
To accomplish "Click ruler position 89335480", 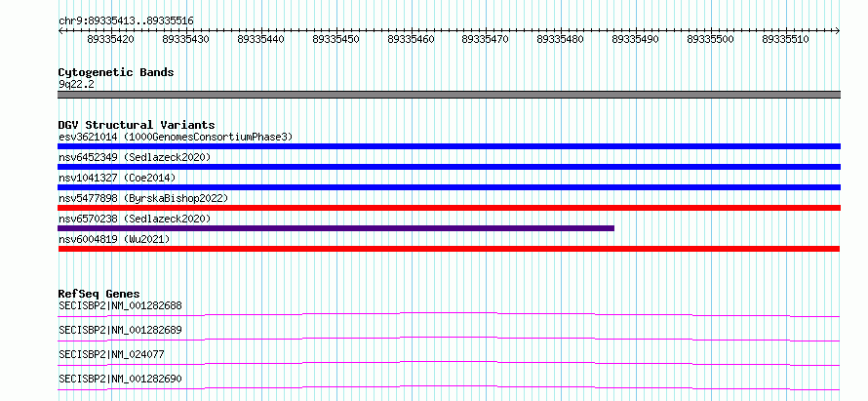I will tap(562, 39).
